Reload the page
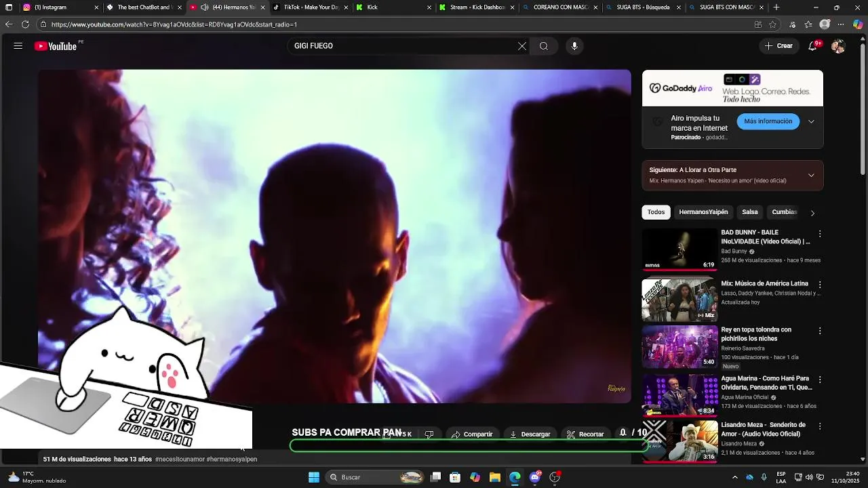Viewport: 868px width, 488px height. (x=25, y=24)
